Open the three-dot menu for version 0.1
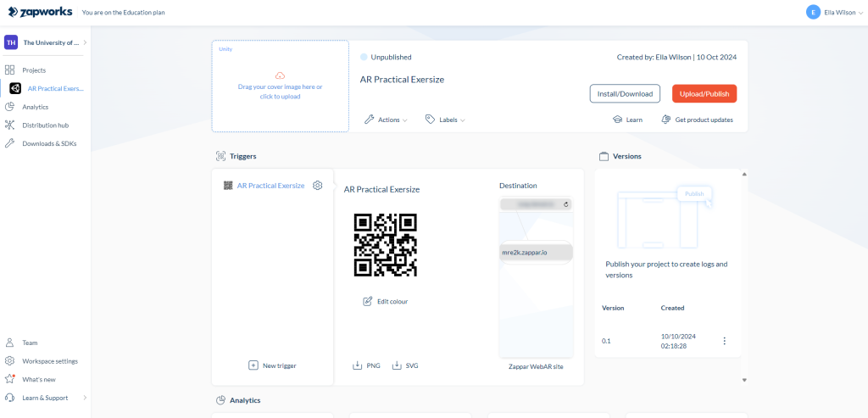This screenshot has width=868, height=418. (x=724, y=341)
